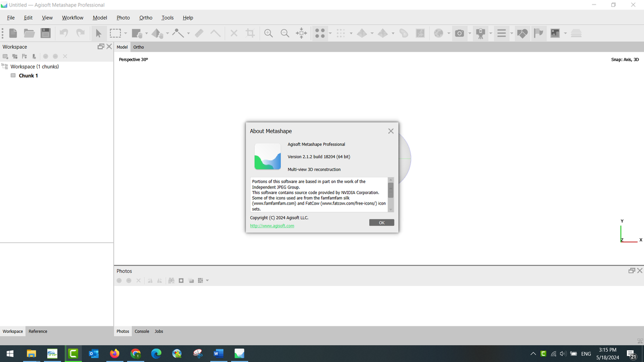Click the Add Marker flag icon in Workspace toolbar
644x362 pixels.
tap(24, 56)
